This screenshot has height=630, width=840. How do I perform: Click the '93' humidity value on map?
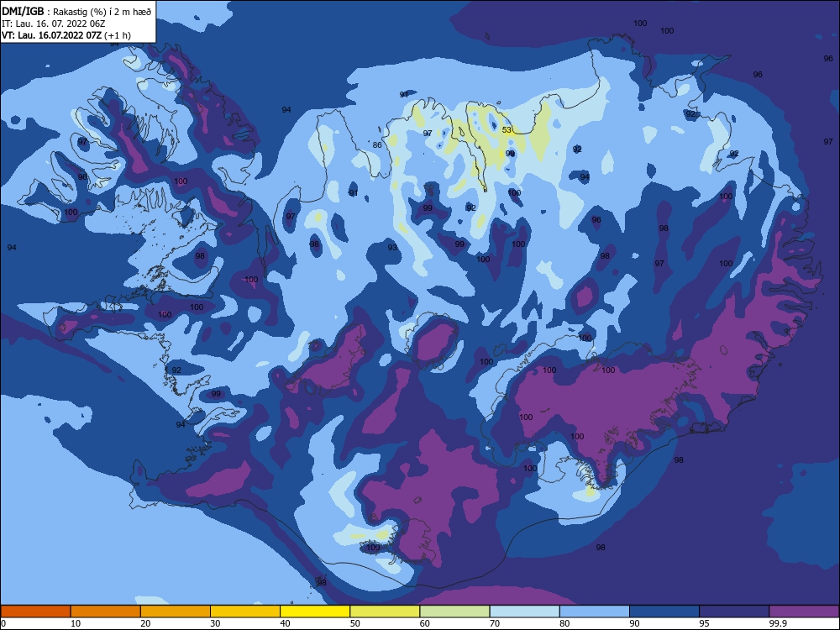click(x=392, y=247)
